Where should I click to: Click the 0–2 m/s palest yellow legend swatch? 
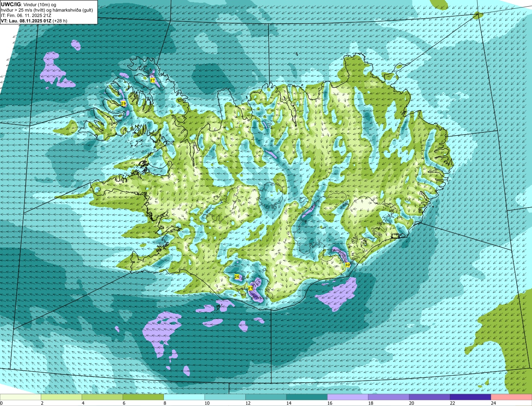click(21, 397)
